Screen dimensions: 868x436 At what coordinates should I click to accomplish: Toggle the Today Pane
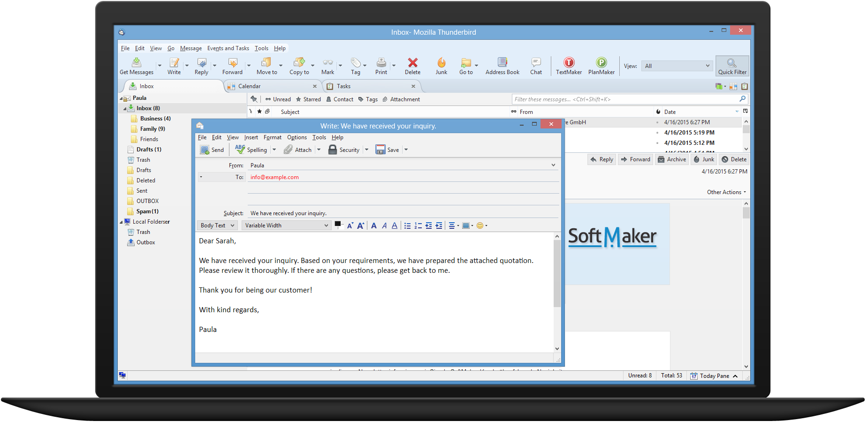point(714,376)
